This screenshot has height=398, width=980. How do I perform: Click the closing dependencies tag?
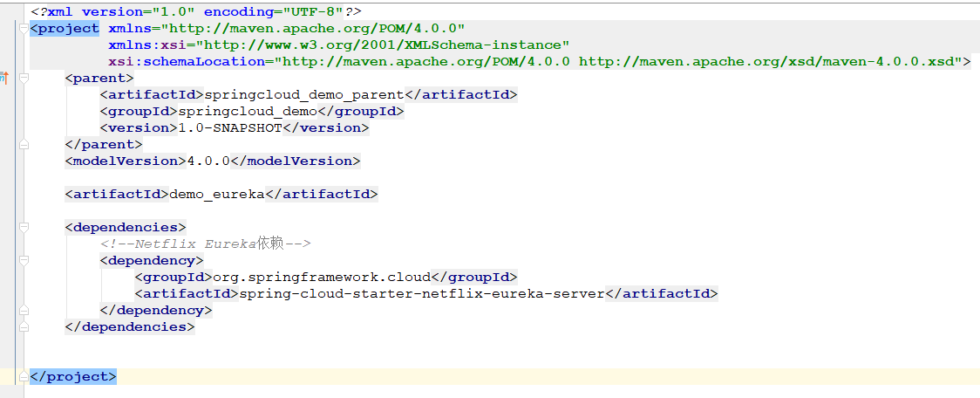point(130,326)
